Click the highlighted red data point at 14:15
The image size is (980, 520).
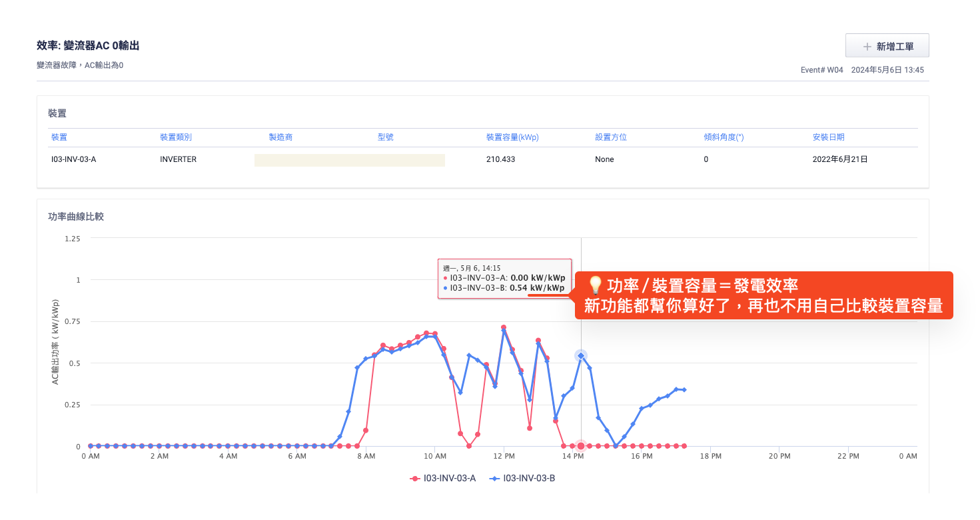click(x=581, y=445)
